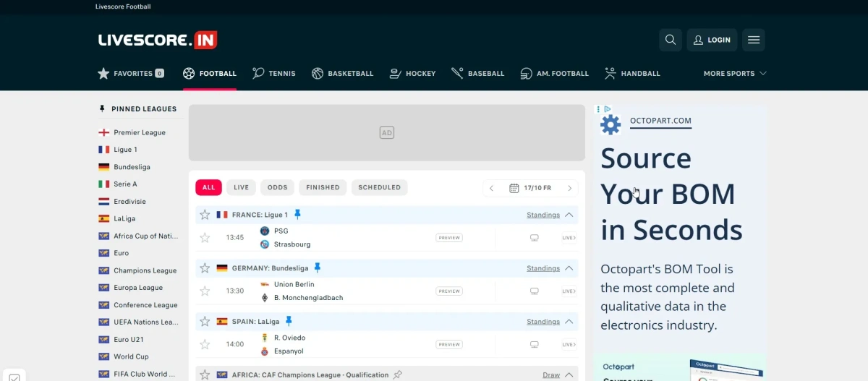Open the hamburger menu button

point(754,40)
